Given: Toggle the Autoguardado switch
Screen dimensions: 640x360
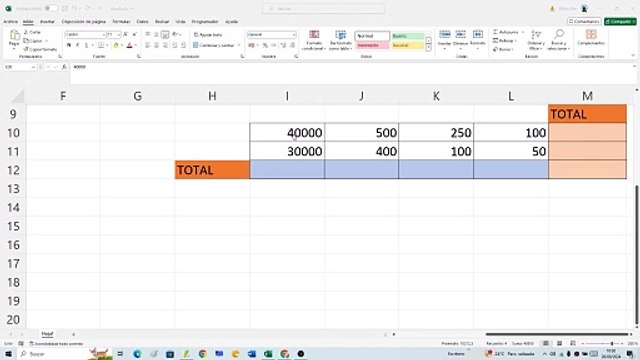Looking at the screenshot, I should (x=51, y=8).
